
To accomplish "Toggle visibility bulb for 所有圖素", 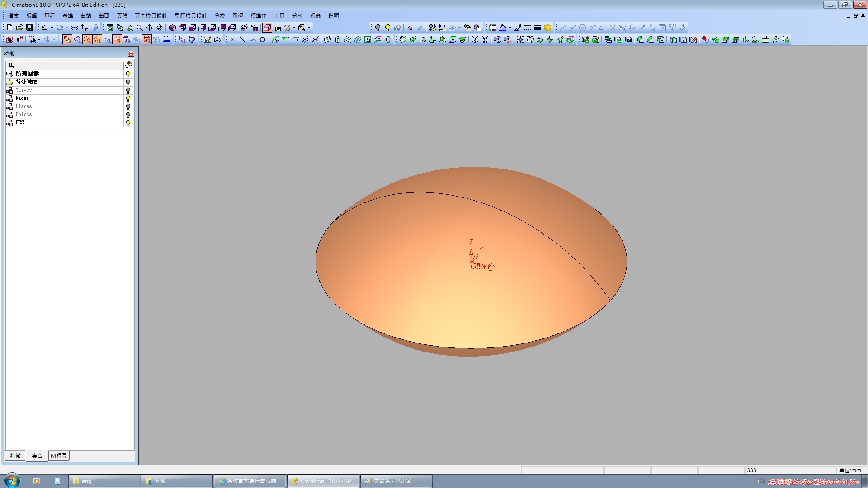I will pos(128,74).
